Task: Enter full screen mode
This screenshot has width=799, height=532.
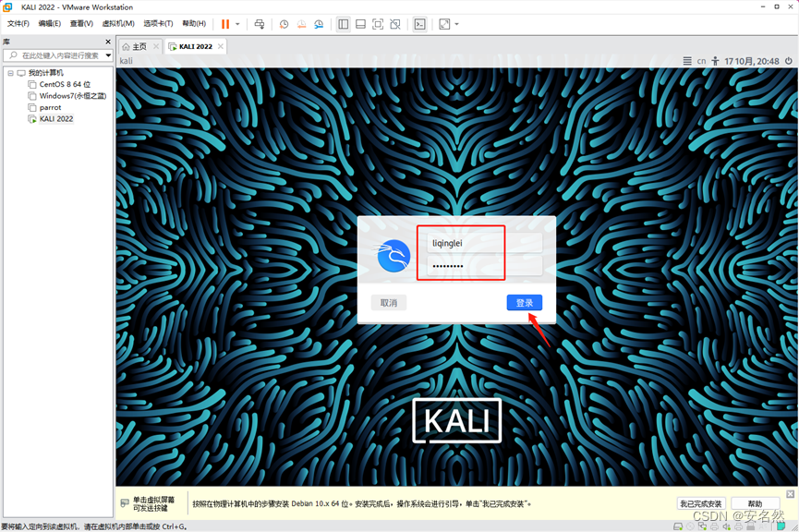Action: [x=378, y=24]
